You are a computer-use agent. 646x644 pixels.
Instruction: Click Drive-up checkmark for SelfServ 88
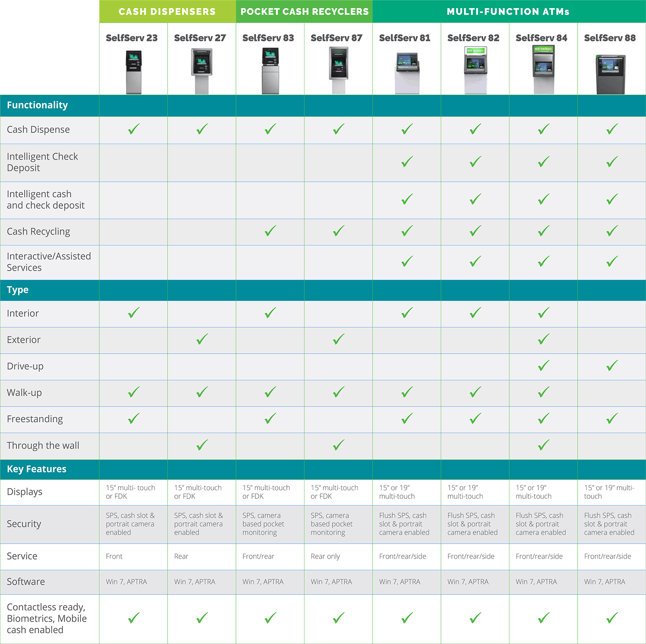click(x=612, y=366)
